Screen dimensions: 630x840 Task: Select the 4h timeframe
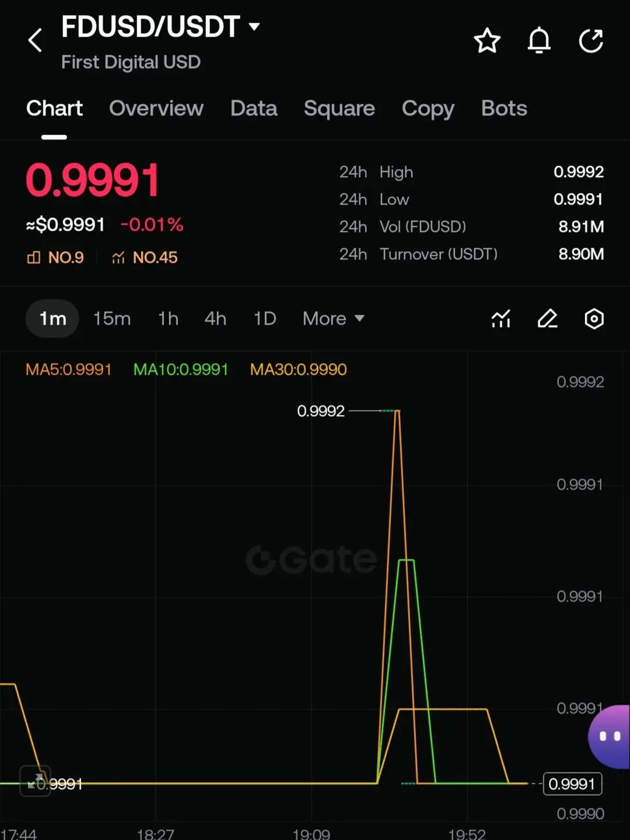coord(215,319)
